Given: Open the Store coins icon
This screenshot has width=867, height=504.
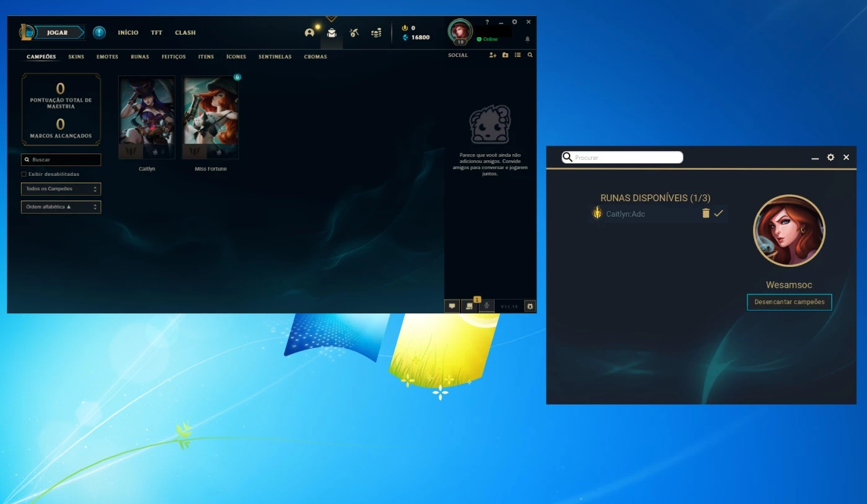Looking at the screenshot, I should 376,33.
